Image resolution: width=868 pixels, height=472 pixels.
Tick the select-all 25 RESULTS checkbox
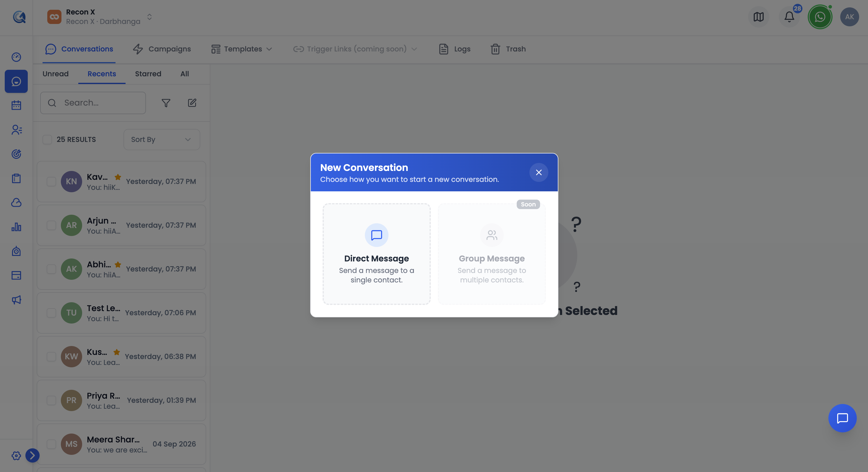click(47, 140)
